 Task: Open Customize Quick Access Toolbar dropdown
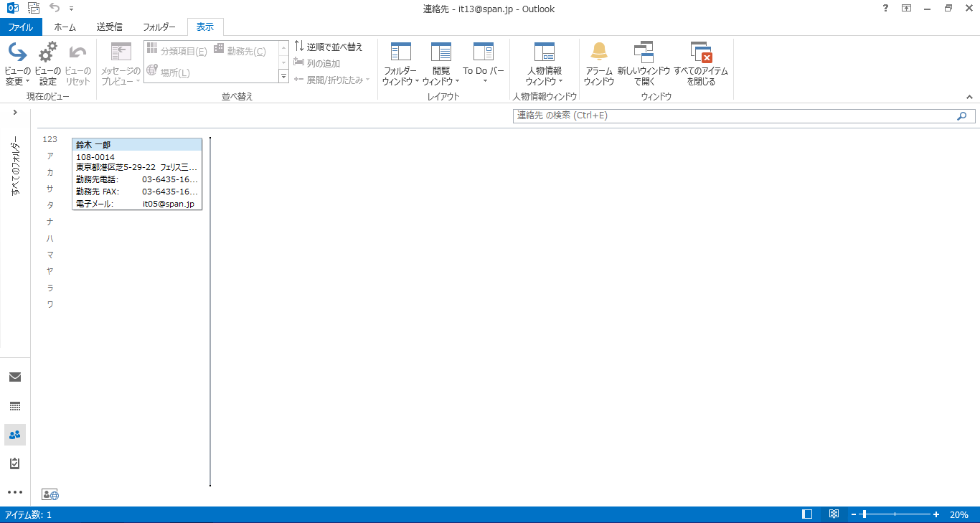click(x=72, y=9)
